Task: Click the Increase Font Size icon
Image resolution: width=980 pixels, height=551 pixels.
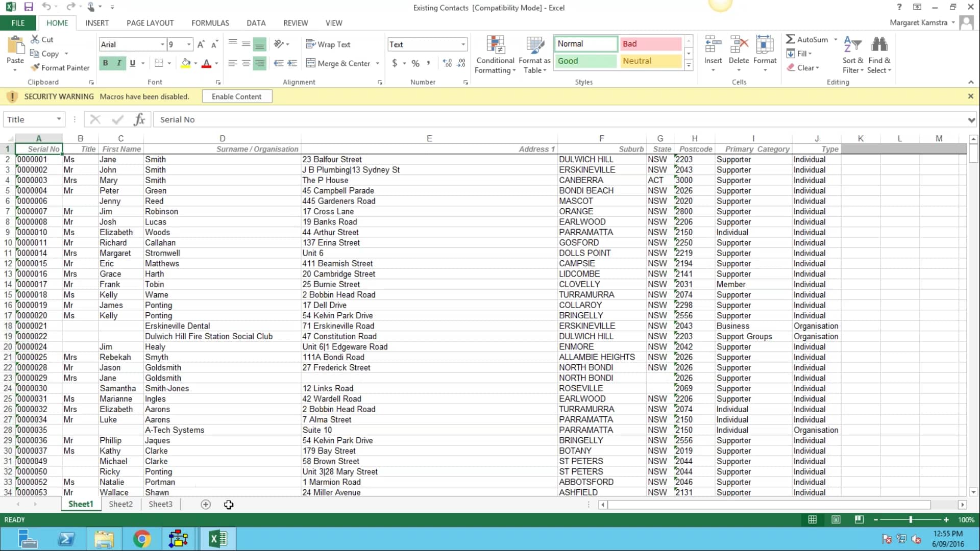Action: (x=201, y=44)
